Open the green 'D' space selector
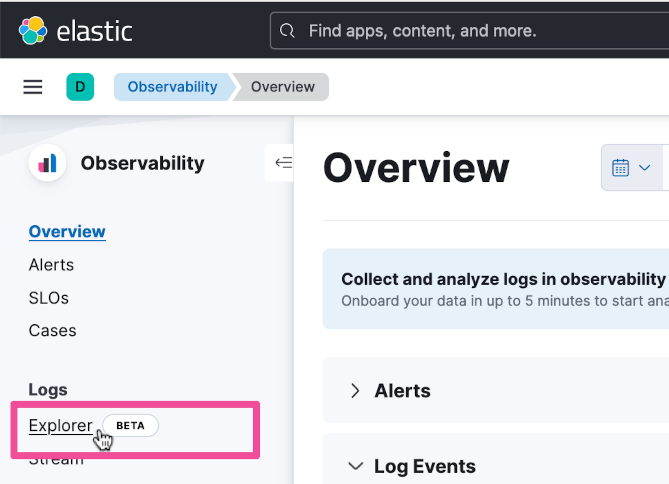 tap(80, 87)
